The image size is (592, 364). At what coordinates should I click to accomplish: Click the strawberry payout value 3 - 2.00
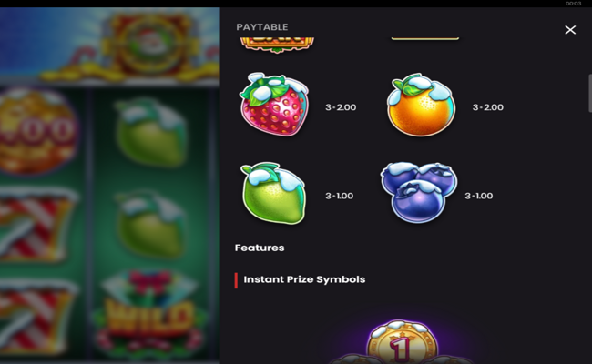pos(341,107)
